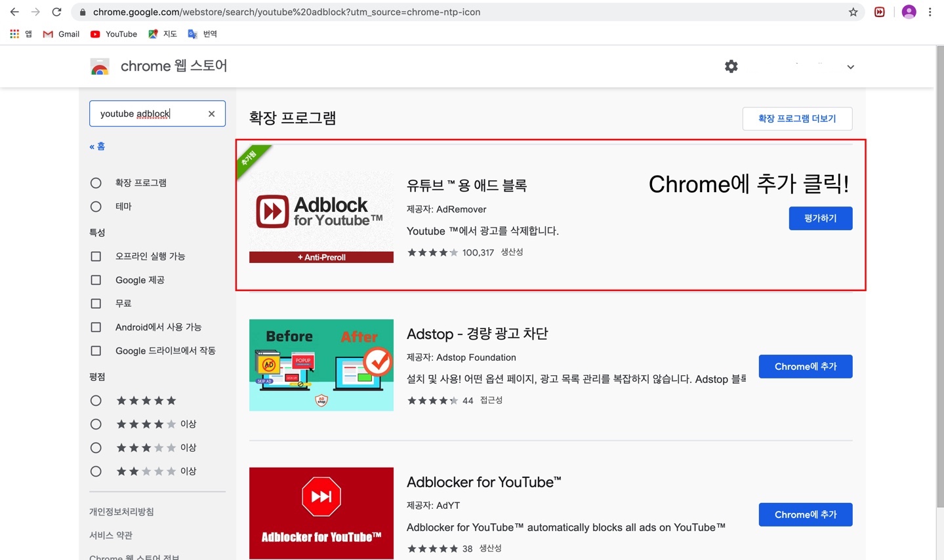The width and height of the screenshot is (944, 560).
Task: Check the Google 드라이브에서 작동 checkbox
Action: 96,351
